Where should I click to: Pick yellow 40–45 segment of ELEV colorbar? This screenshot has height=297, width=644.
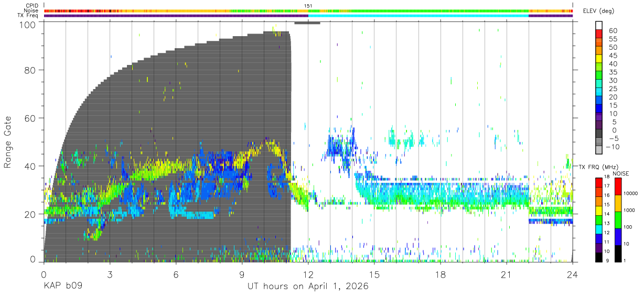(599, 59)
